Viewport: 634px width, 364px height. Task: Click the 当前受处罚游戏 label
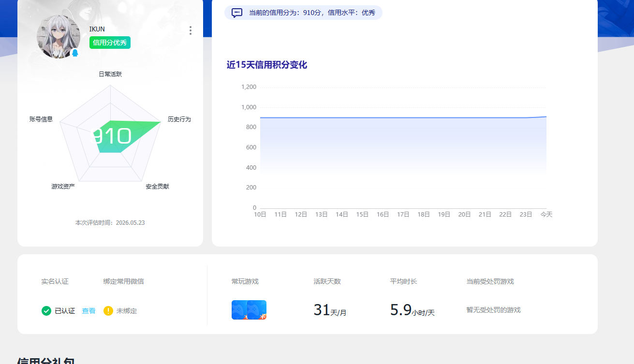(490, 281)
